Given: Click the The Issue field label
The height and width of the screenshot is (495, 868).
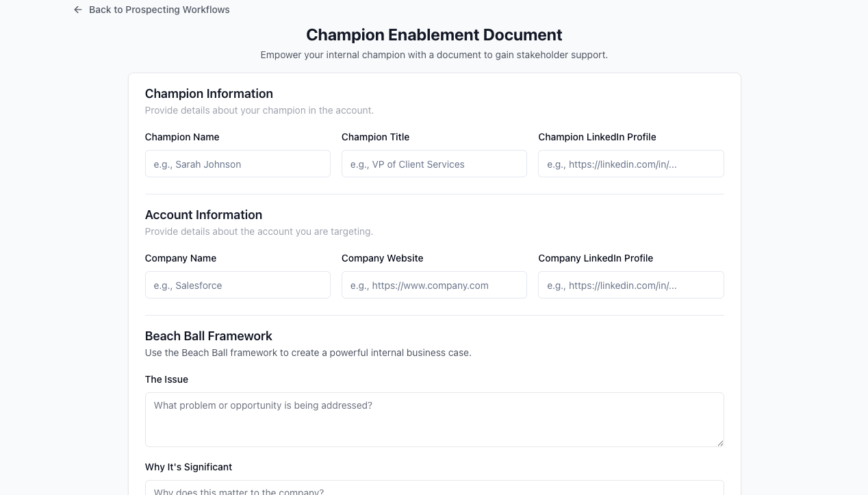Looking at the screenshot, I should (166, 379).
